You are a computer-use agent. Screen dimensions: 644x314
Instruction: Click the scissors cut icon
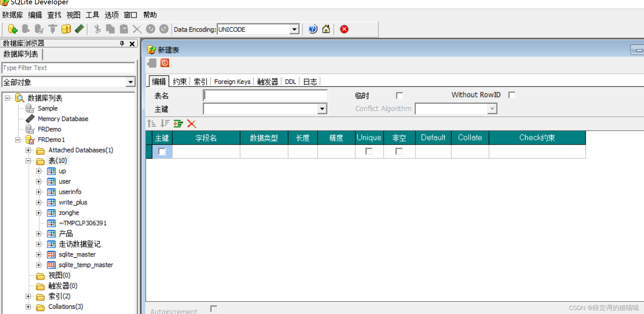[x=97, y=29]
